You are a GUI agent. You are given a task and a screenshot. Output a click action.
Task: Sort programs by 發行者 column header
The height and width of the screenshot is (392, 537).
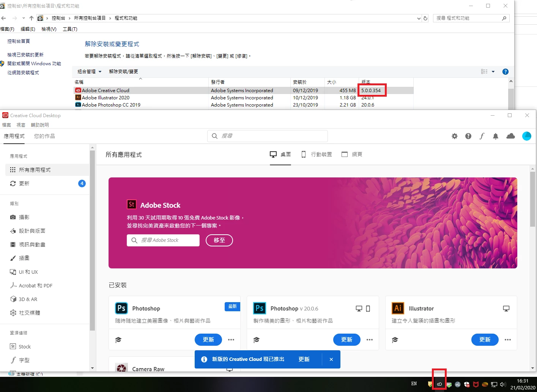tap(249, 82)
